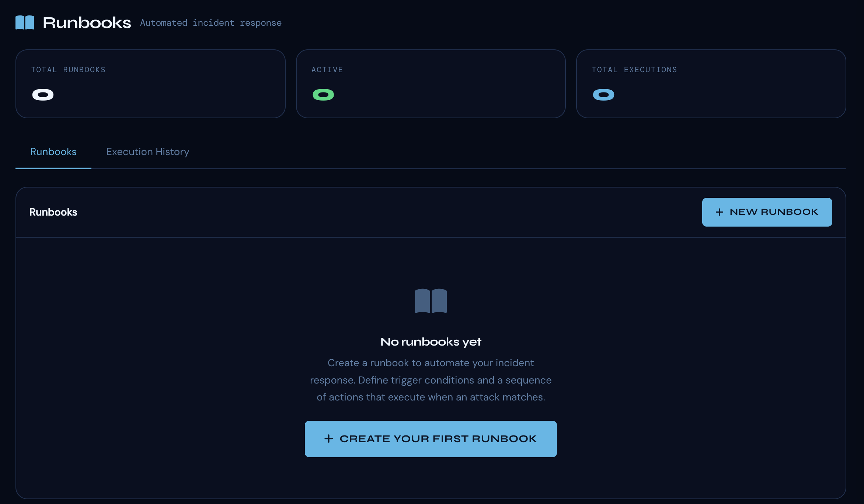Click the No runbooks yet heading
The height and width of the screenshot is (504, 864).
click(431, 342)
